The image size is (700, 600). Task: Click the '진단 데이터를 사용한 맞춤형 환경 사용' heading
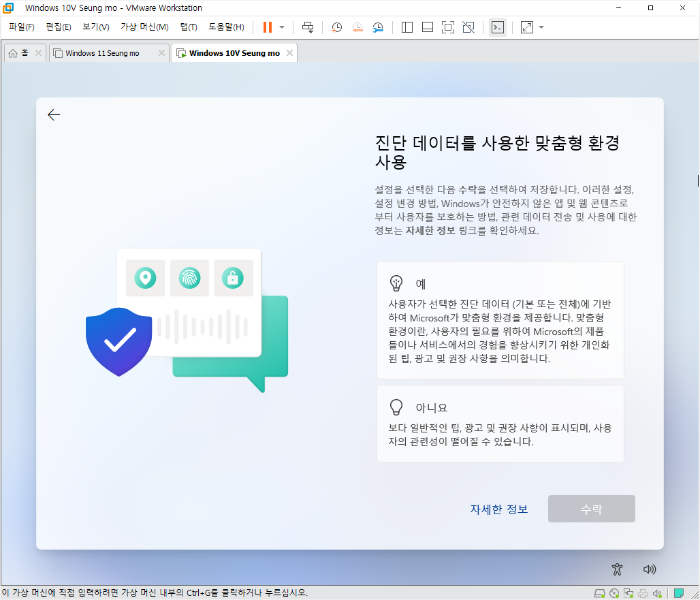(x=497, y=153)
